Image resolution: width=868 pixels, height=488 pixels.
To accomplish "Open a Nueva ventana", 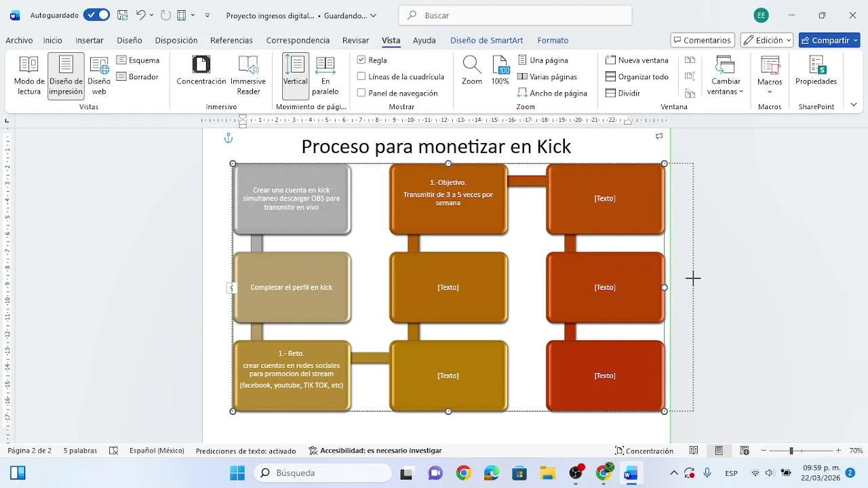I will (x=637, y=60).
